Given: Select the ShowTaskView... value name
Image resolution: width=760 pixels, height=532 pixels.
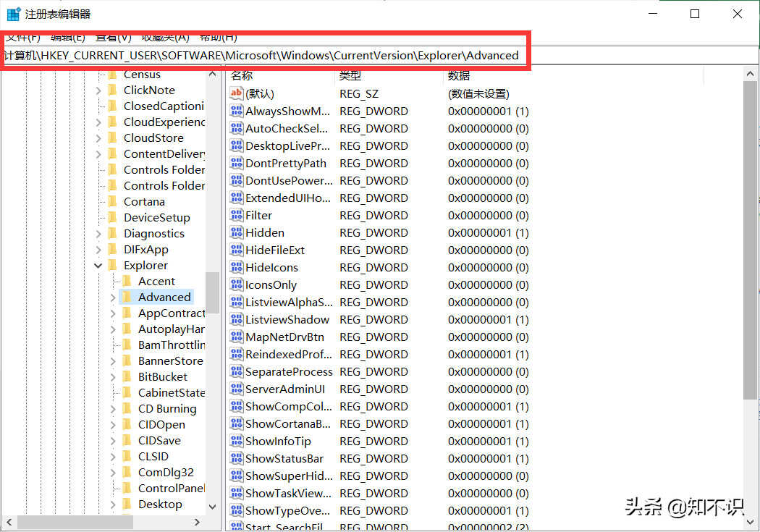Looking at the screenshot, I should [288, 493].
